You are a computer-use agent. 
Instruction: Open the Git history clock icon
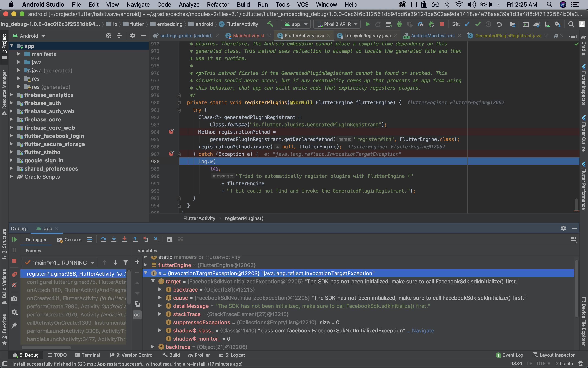coord(488,24)
